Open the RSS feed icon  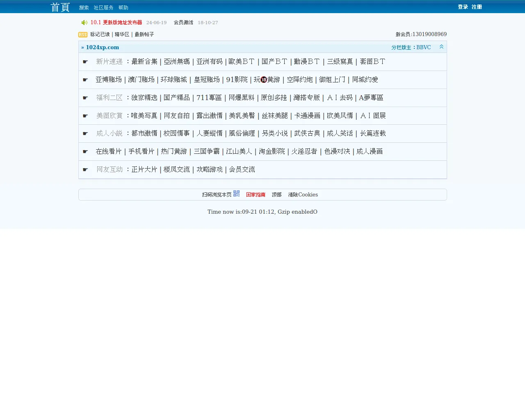(83, 35)
